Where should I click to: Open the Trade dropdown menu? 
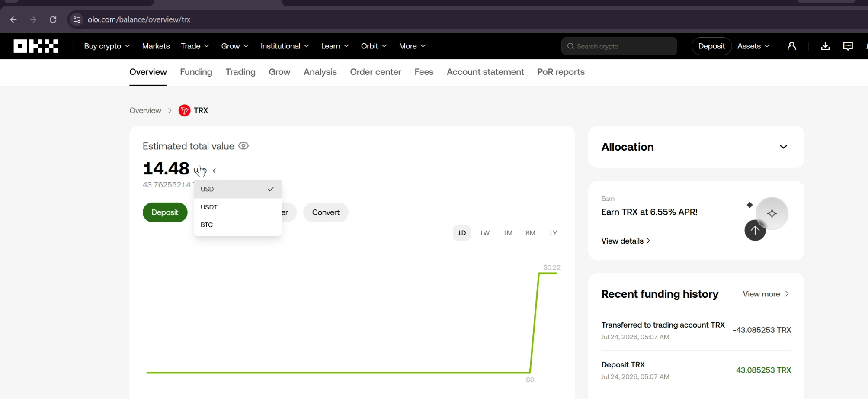click(x=195, y=46)
